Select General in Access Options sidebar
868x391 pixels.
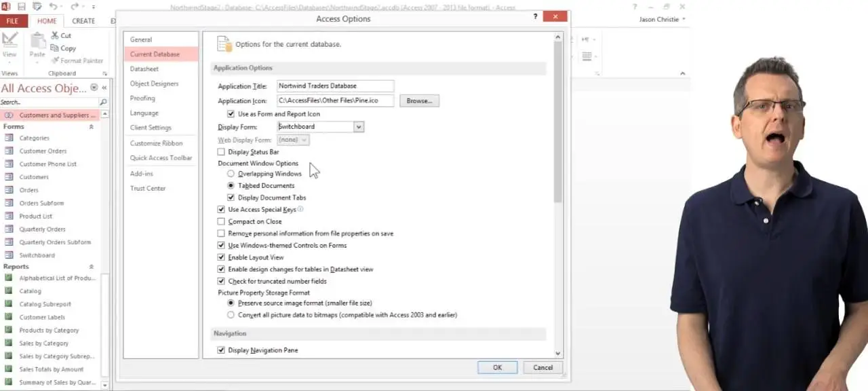(x=141, y=39)
